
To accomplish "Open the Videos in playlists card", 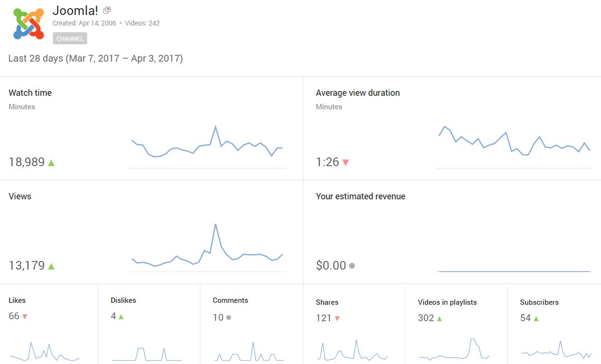I will [456, 325].
